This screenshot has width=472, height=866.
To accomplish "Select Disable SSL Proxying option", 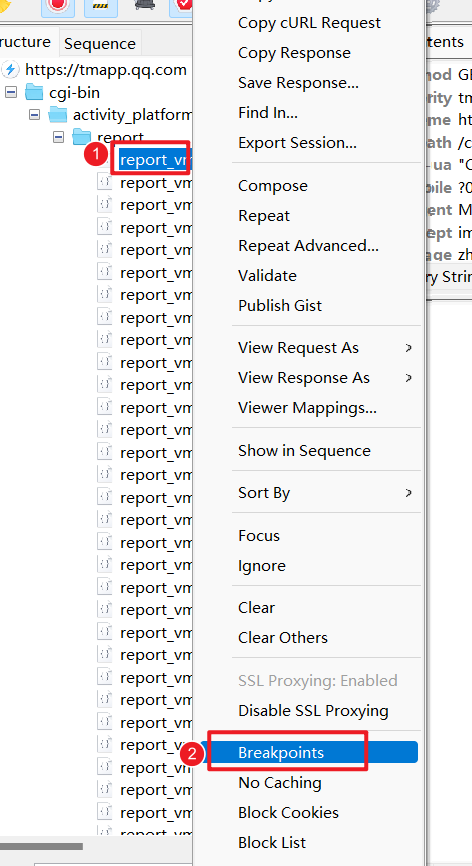I will click(x=313, y=710).
